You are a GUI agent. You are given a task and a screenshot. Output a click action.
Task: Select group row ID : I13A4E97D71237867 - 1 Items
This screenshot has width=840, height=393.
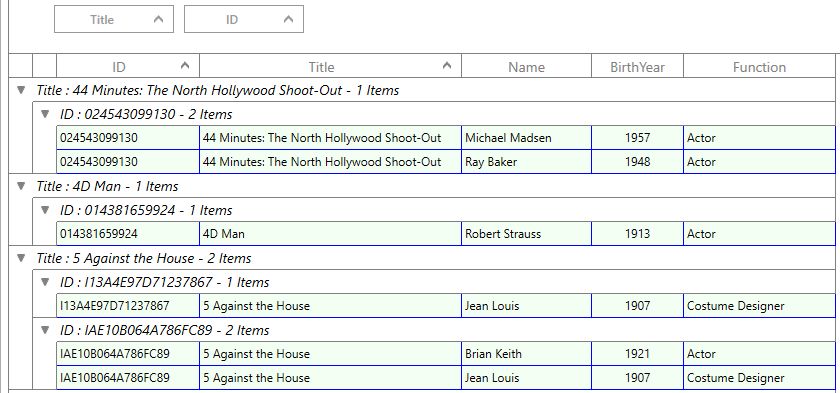(x=434, y=282)
